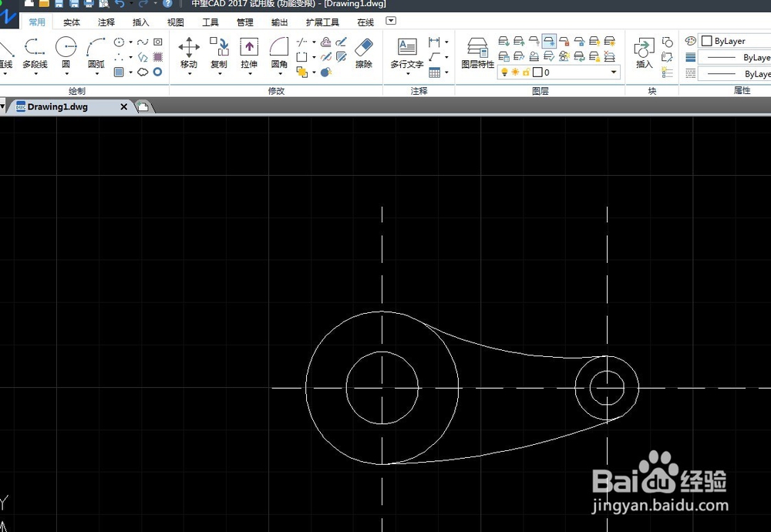This screenshot has height=532, width=771.
Task: Click the color palette icon in the properties panel
Action: pos(690,41)
